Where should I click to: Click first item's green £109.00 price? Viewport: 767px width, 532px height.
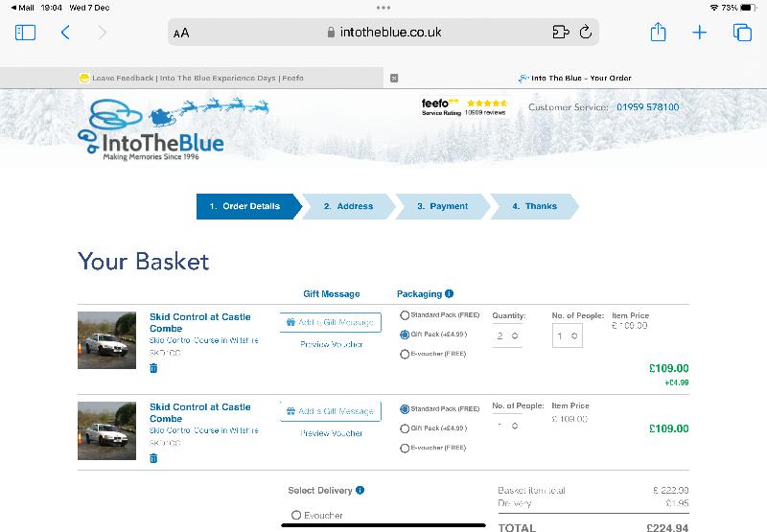pyautogui.click(x=668, y=368)
